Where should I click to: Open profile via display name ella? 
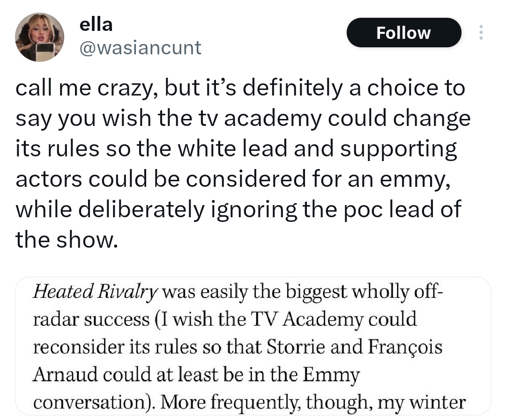(x=96, y=24)
